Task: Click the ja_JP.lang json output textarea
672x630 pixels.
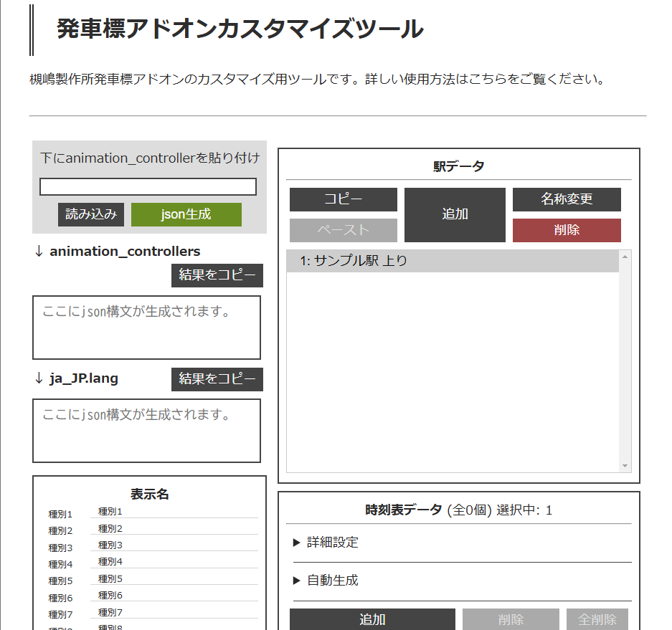Action: pyautogui.click(x=146, y=431)
